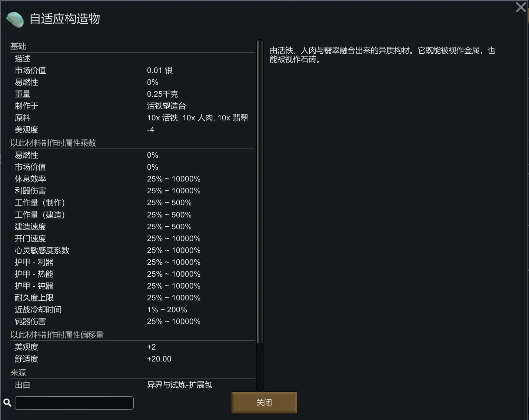Select the 原料 ingredients row

point(133,118)
